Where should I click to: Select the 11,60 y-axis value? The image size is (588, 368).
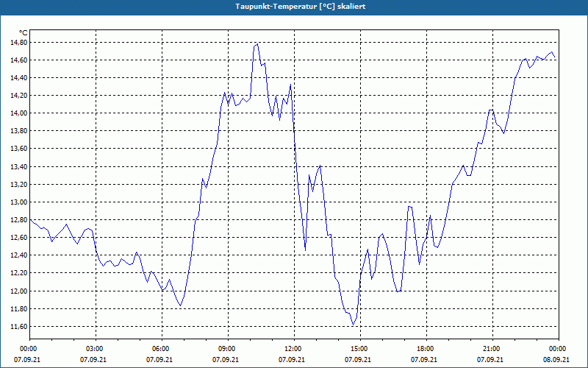pos(19,326)
